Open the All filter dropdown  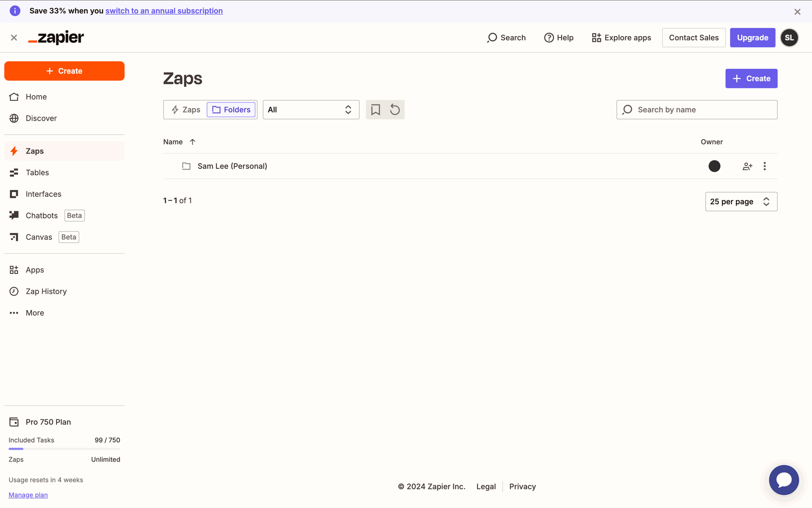pyautogui.click(x=311, y=110)
